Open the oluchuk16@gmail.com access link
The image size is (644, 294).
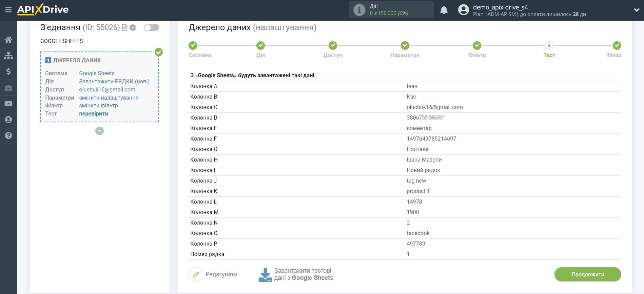click(x=107, y=89)
